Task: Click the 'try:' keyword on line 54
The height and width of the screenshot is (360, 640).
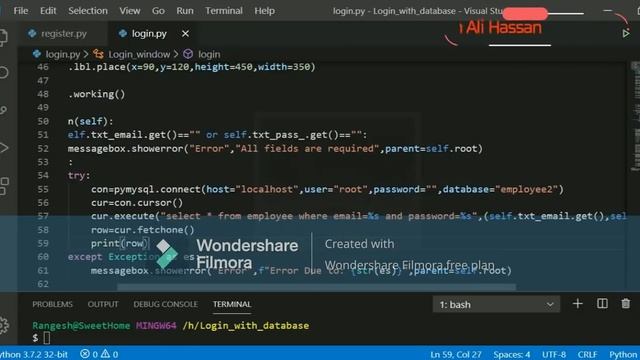Action: [x=79, y=176]
